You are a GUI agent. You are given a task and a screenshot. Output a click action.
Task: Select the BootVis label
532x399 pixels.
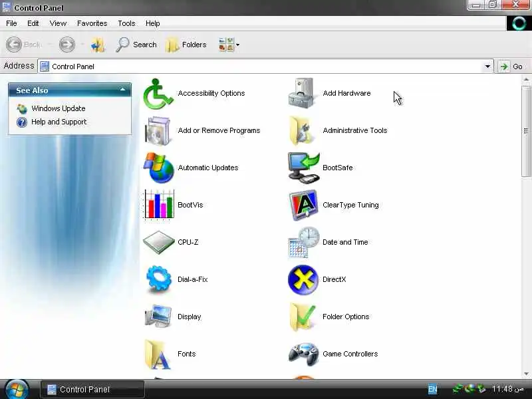[x=190, y=205]
